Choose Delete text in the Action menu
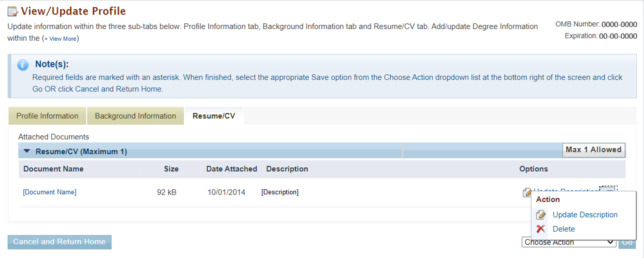The height and width of the screenshot is (258, 644). point(564,229)
